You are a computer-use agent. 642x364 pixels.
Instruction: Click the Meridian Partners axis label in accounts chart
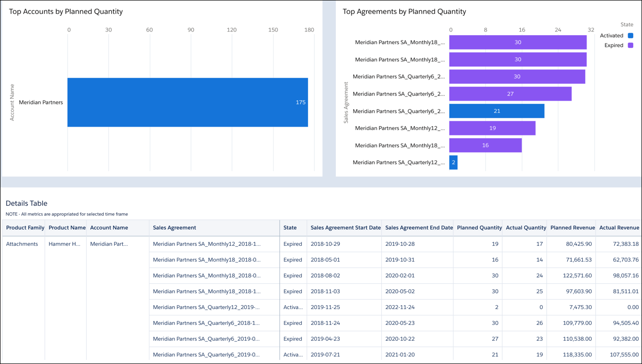coord(41,102)
